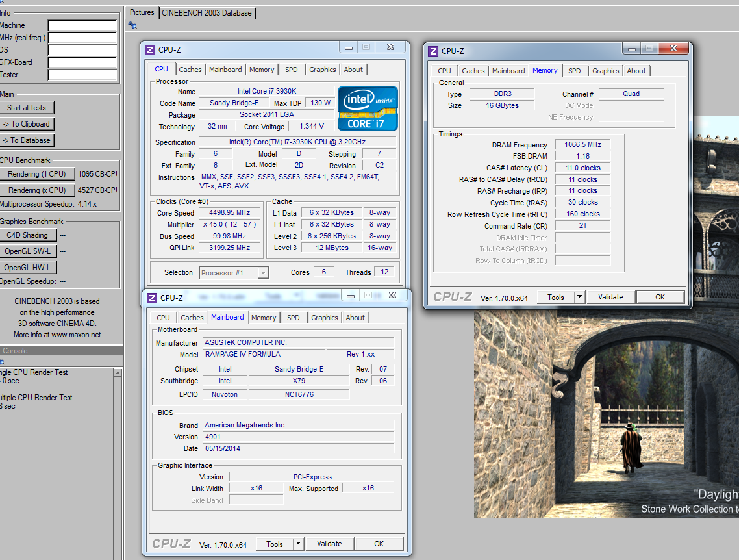
Task: Open the Tools dropdown arrow in the Memory window
Action: click(x=580, y=296)
